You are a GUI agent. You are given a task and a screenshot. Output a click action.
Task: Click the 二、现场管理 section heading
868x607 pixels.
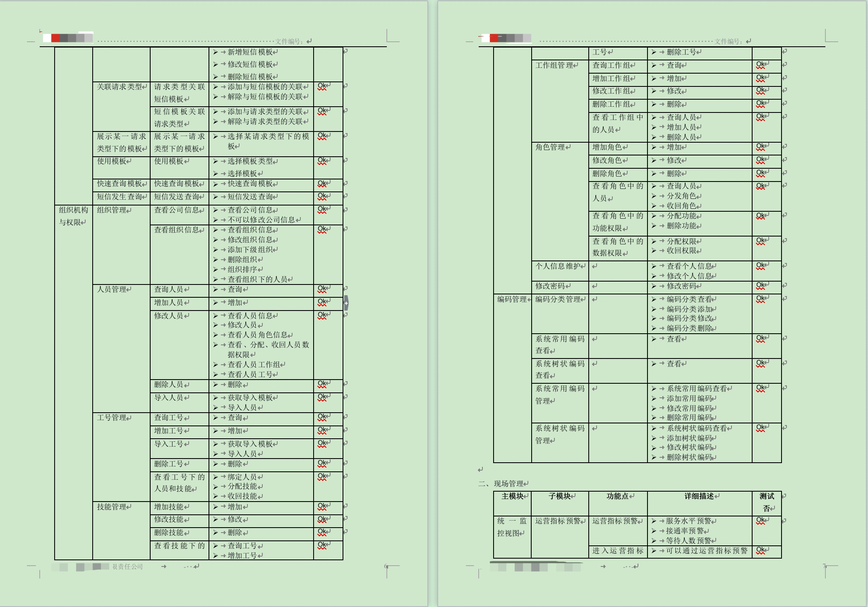click(501, 483)
